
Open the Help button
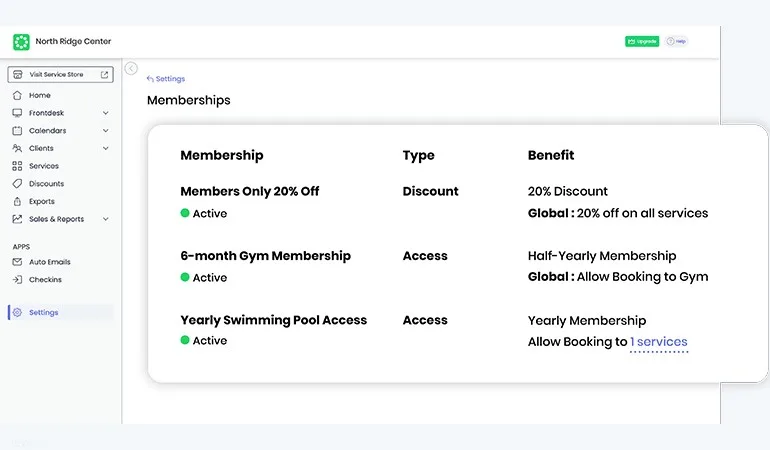pos(677,41)
